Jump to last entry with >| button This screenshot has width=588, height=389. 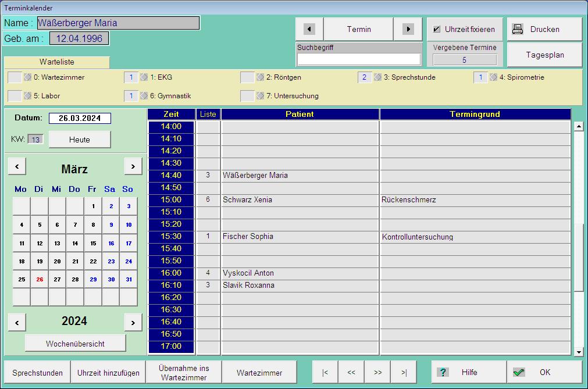click(x=404, y=372)
